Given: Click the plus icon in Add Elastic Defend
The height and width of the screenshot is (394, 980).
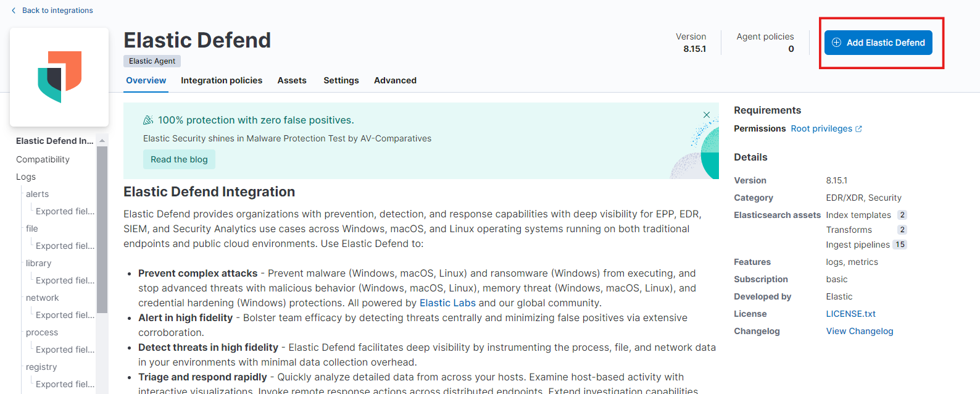Looking at the screenshot, I should tap(837, 43).
